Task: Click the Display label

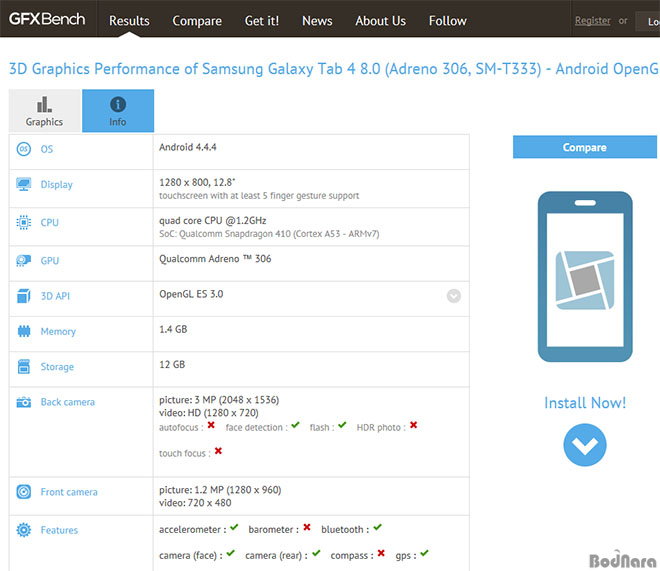Action: 56,185
